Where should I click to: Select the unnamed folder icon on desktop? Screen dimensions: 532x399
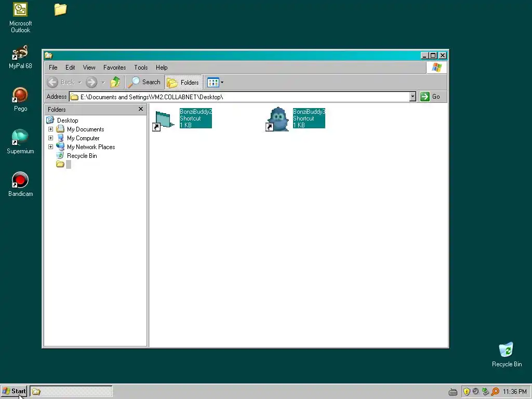click(60, 9)
